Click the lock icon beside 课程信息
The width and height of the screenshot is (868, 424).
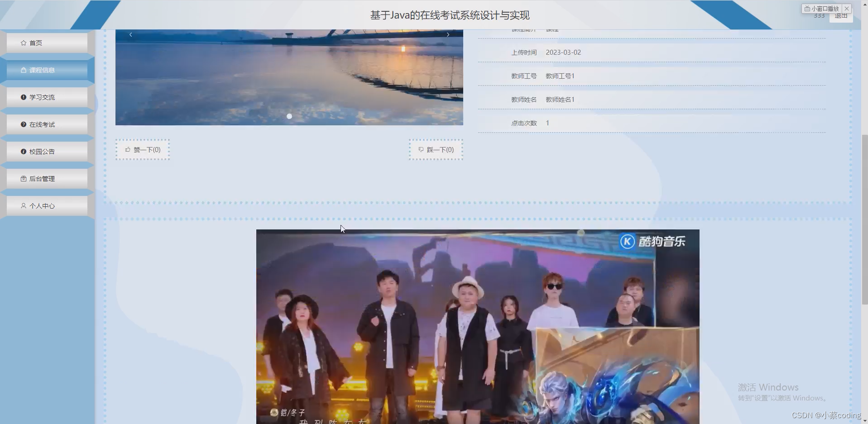pos(24,70)
